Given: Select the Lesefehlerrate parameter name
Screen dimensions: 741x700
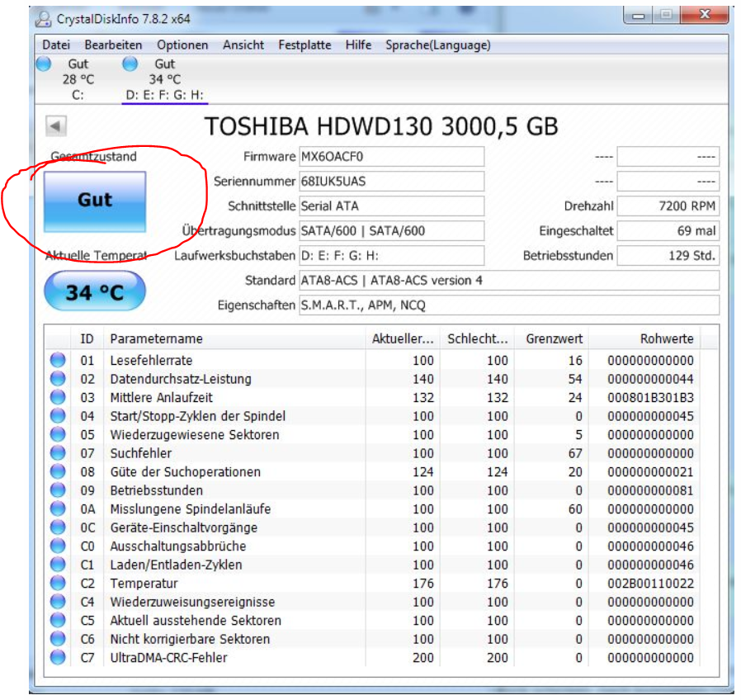Looking at the screenshot, I should 151,361.
